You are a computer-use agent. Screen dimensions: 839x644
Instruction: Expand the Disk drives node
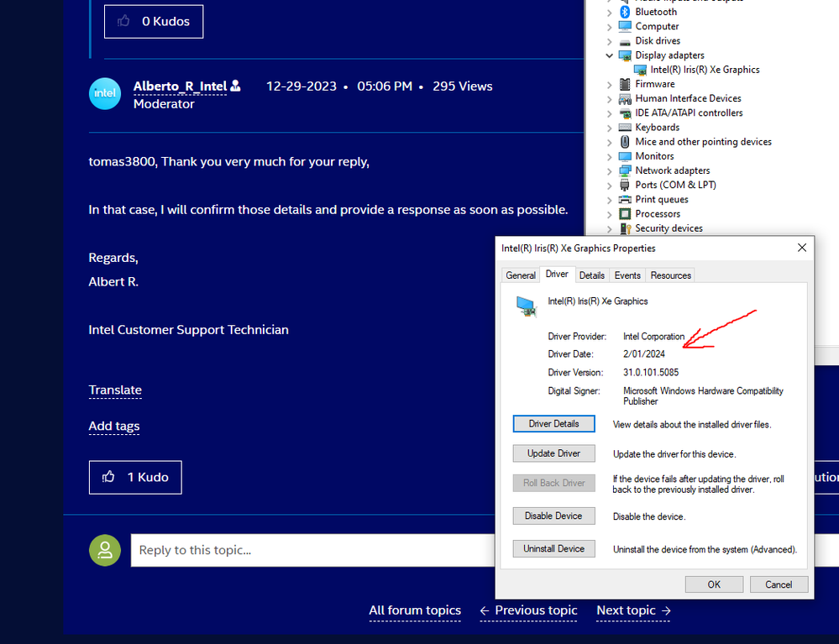coord(609,41)
